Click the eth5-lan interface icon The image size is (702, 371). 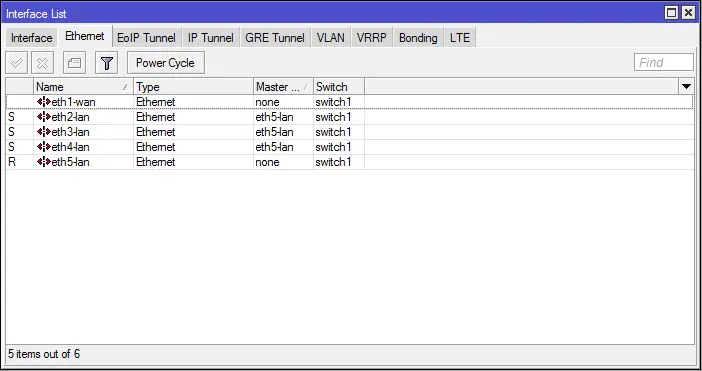[44, 162]
